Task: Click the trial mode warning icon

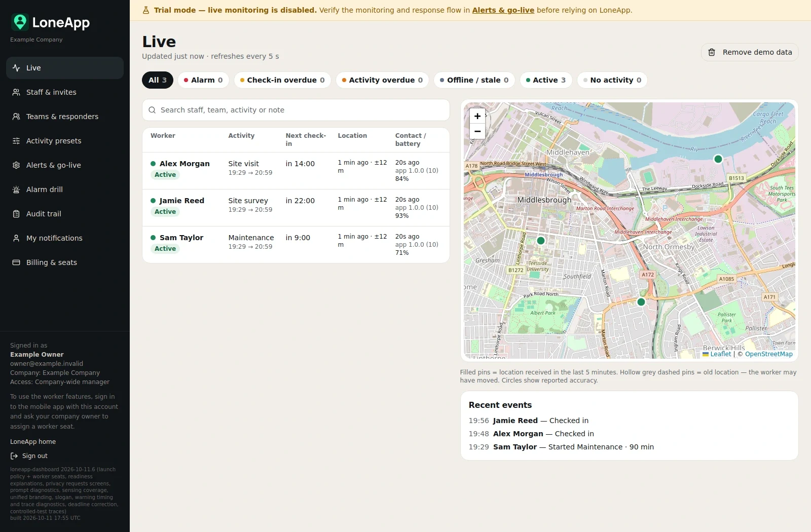Action: click(x=146, y=10)
